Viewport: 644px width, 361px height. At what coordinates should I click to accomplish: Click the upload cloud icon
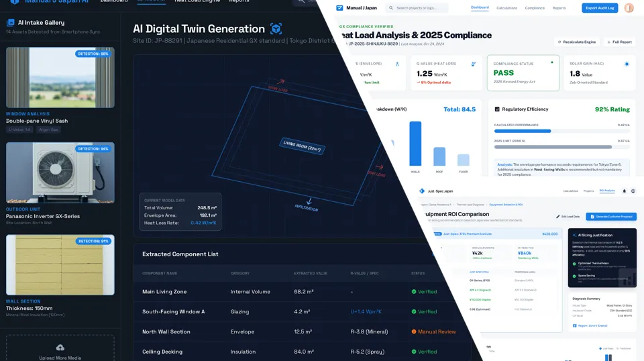60,348
